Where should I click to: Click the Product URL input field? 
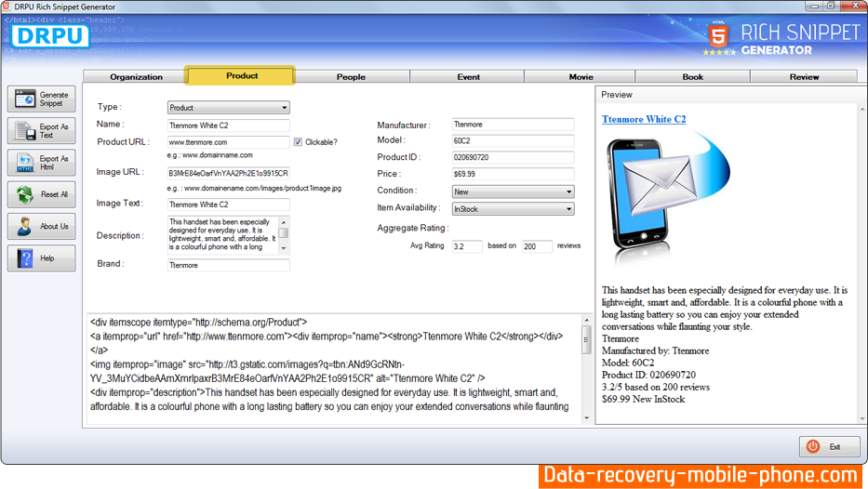228,142
